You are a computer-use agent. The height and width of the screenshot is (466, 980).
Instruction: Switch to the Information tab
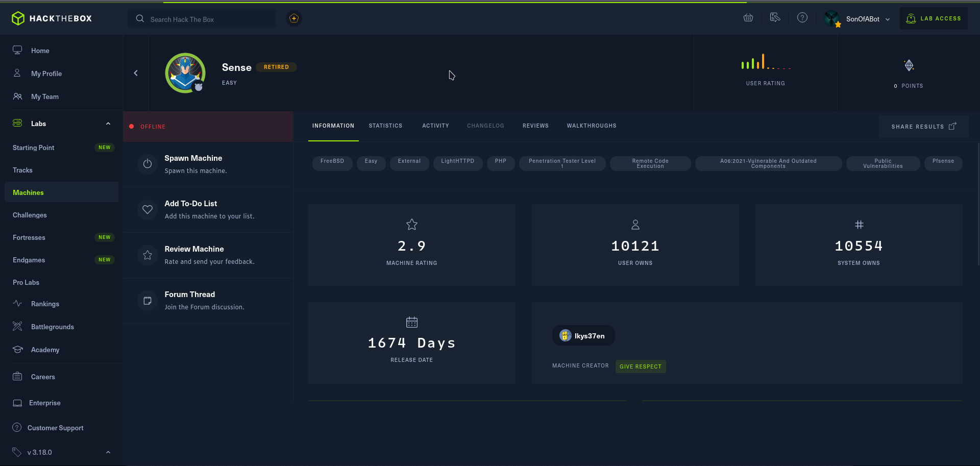[333, 126]
